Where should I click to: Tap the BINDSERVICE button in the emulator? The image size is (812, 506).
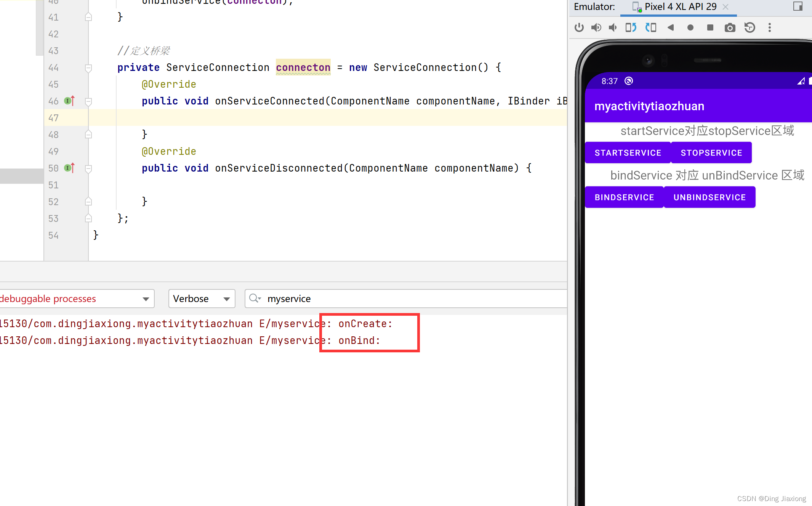click(x=624, y=198)
